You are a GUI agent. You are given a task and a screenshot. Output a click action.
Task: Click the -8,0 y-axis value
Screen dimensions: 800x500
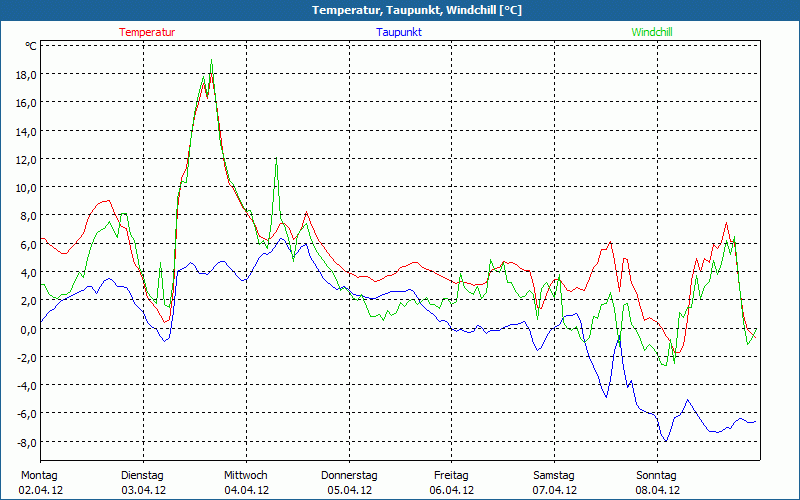pos(28,442)
